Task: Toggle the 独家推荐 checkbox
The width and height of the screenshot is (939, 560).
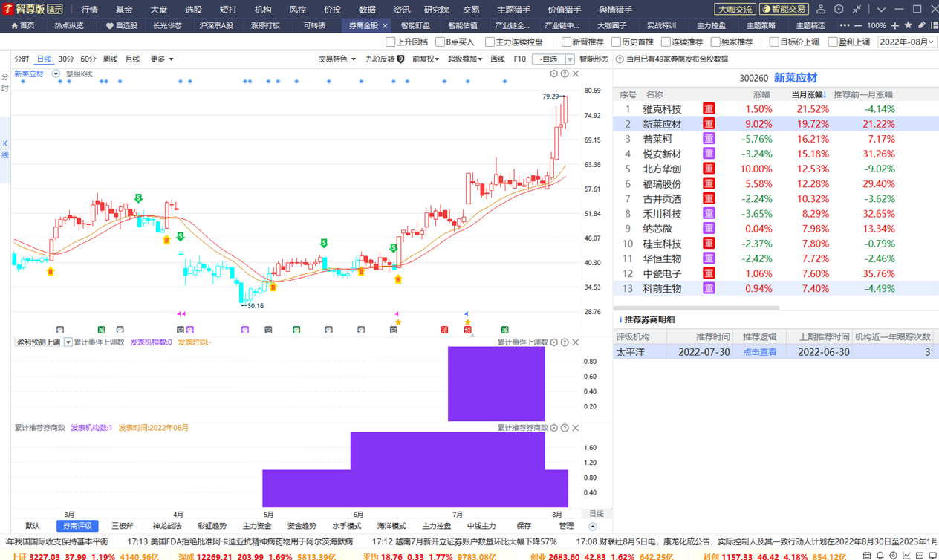Action: [715, 42]
